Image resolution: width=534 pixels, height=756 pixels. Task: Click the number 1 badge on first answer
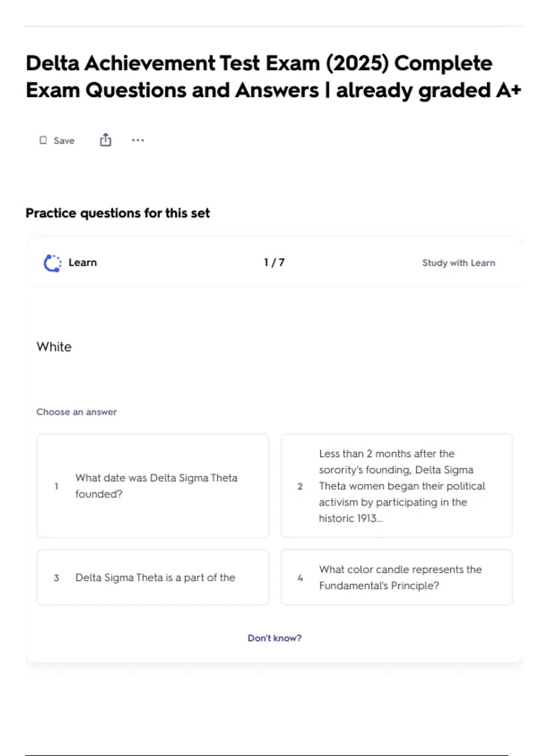57,486
